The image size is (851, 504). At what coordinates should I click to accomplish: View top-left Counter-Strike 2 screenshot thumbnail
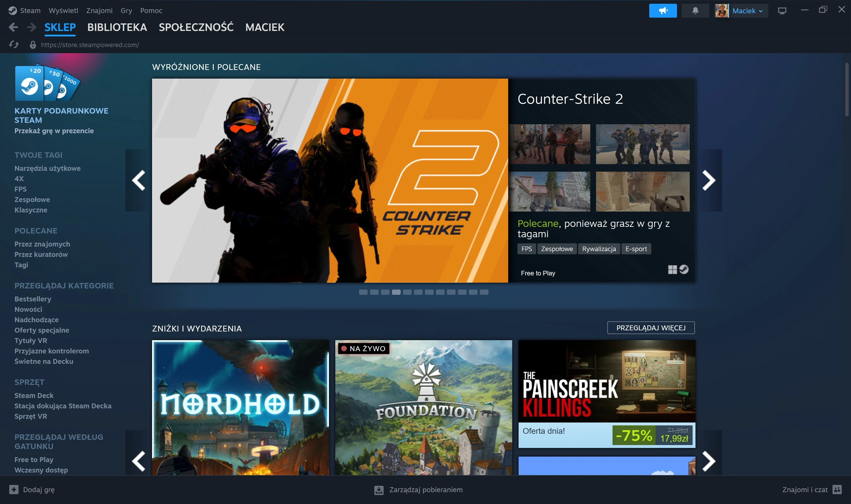(x=549, y=144)
